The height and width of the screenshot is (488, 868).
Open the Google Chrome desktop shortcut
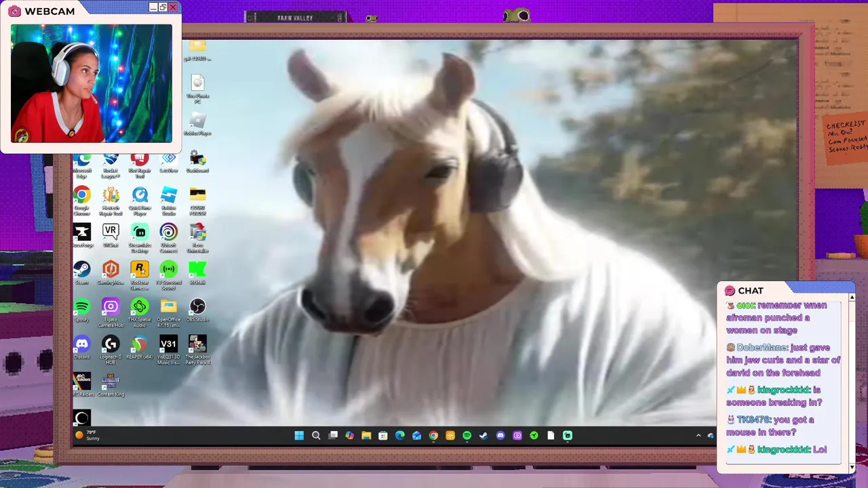(x=82, y=201)
